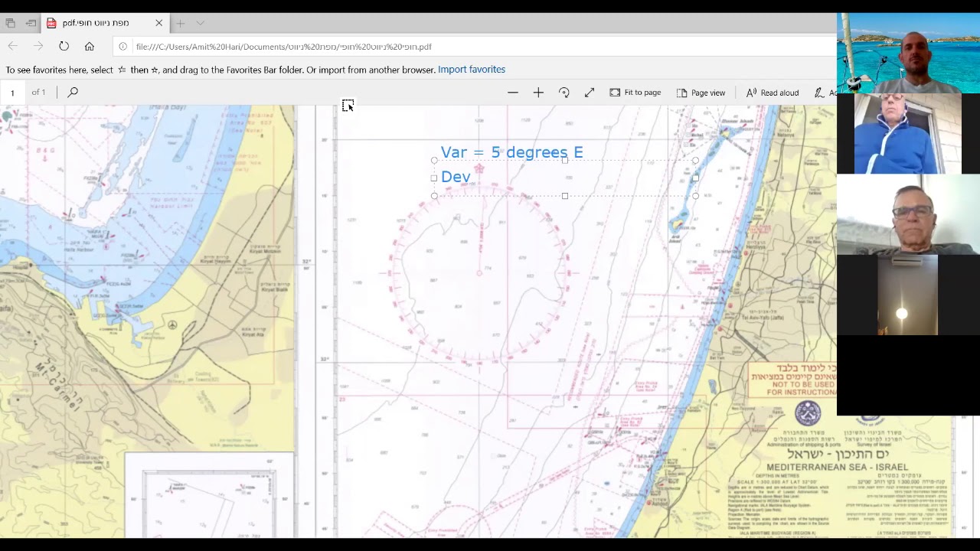Select glasses participant's video thumbnail
This screenshot has height=551, width=980.
pos(908,214)
